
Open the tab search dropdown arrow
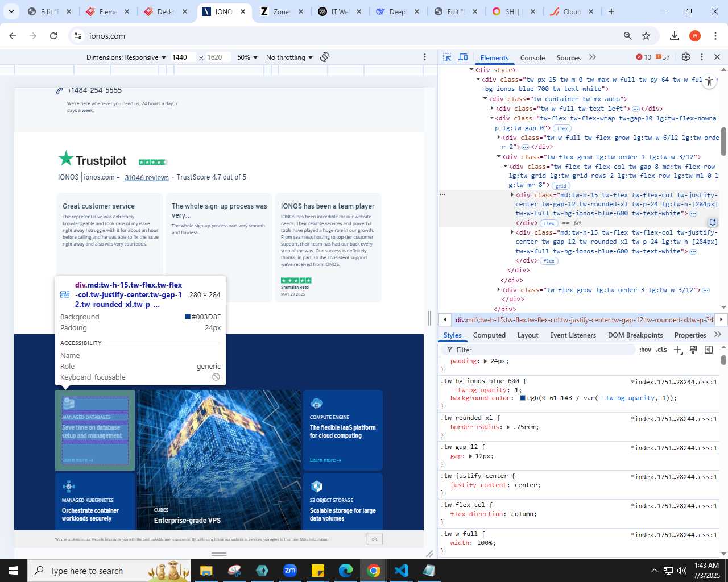(x=11, y=11)
